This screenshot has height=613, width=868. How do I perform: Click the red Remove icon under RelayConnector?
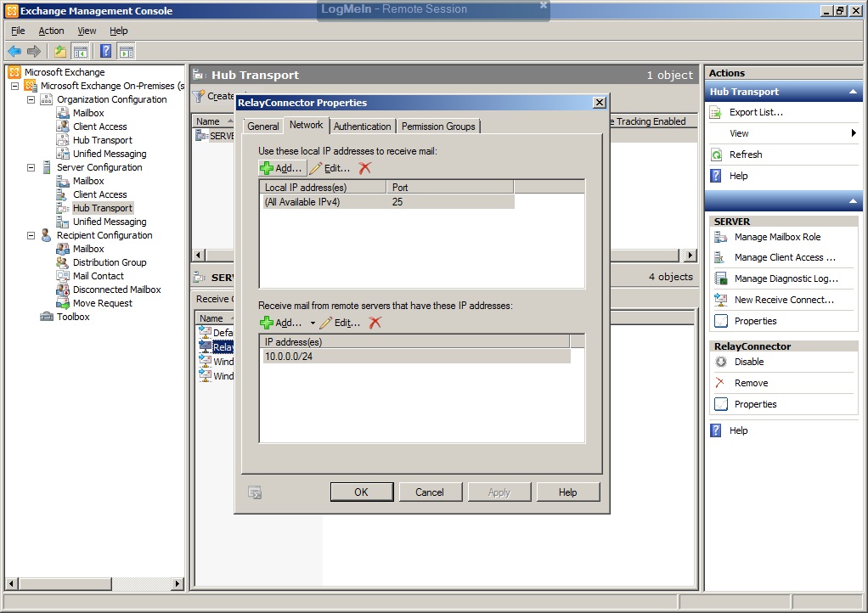pos(719,383)
